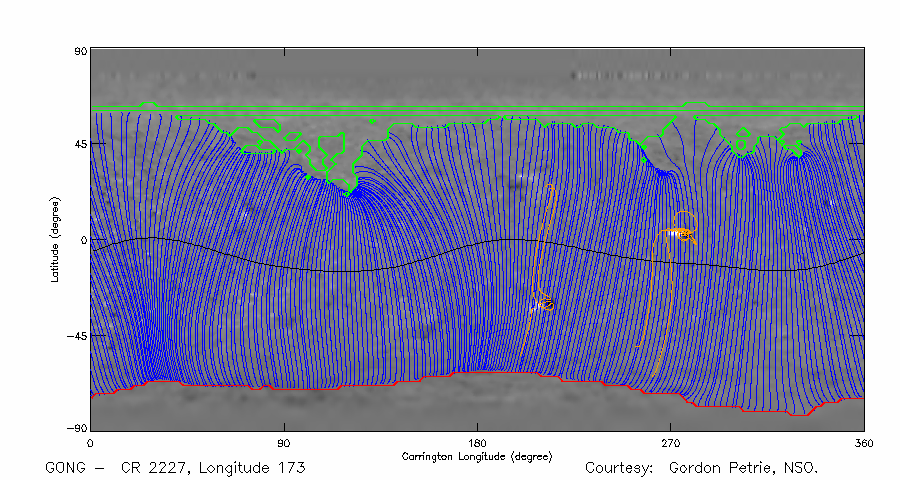
Task: Click the -45 latitude tick label
Action: pos(75,336)
